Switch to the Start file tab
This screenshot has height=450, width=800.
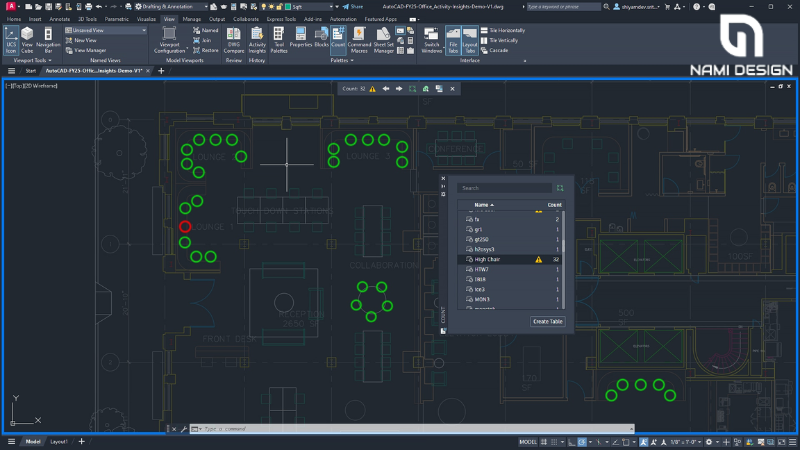31,71
